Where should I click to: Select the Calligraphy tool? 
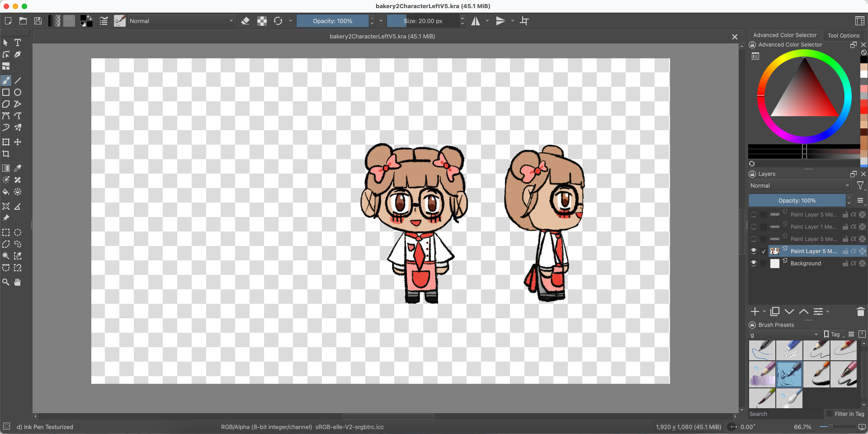pos(18,54)
